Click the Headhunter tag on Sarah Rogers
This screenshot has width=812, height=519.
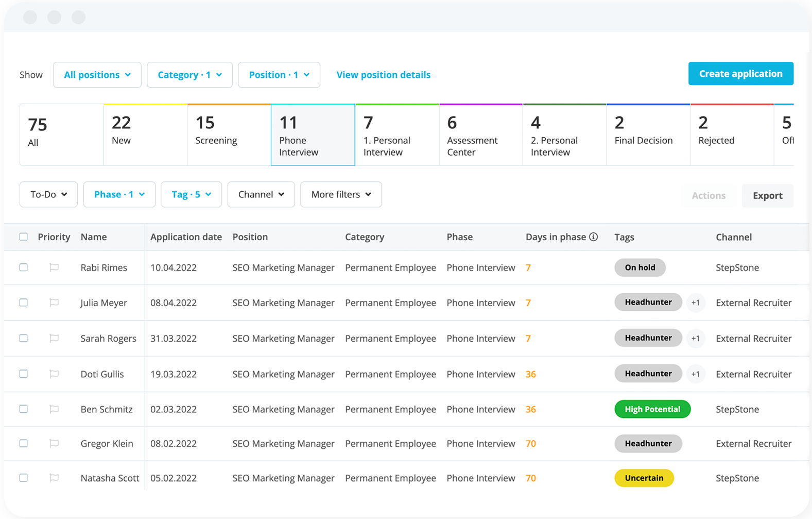point(648,338)
